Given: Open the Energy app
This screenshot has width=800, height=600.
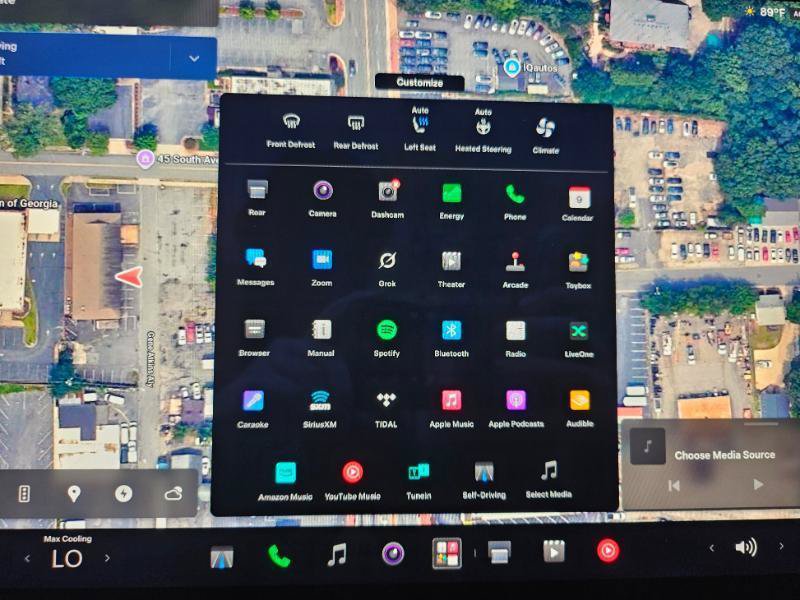Looking at the screenshot, I should click(x=452, y=201).
